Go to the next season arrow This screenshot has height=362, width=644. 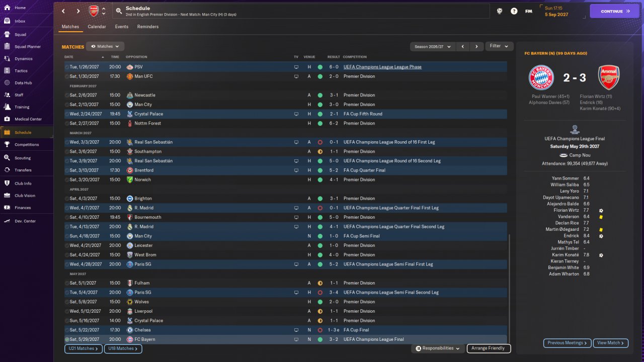[477, 46]
